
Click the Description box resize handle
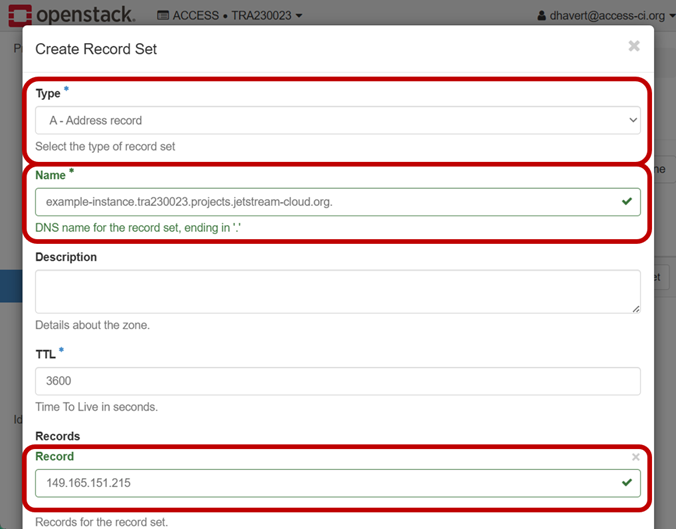coord(635,308)
